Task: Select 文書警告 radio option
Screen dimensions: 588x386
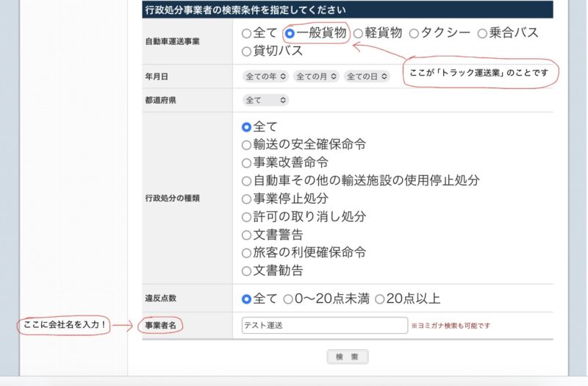Action: tap(246, 235)
